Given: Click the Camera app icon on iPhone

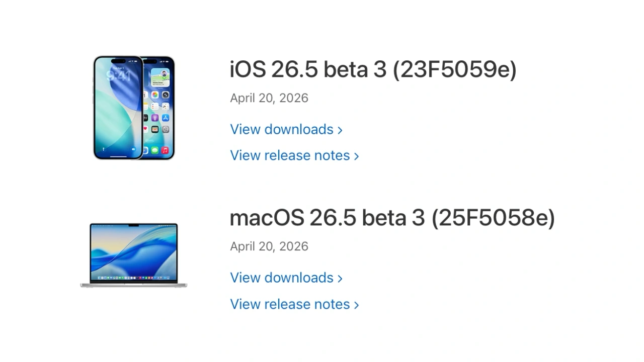Looking at the screenshot, I should click(x=165, y=95).
